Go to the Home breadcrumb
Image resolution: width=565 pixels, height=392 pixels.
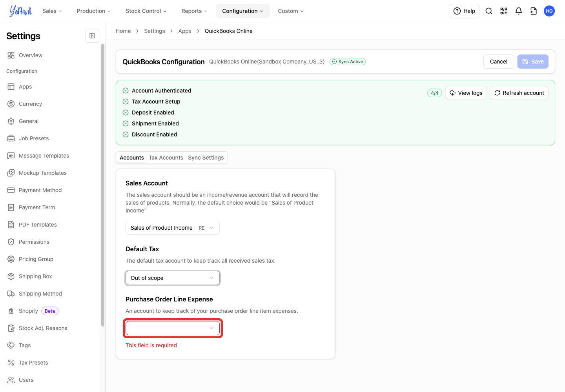coord(123,31)
